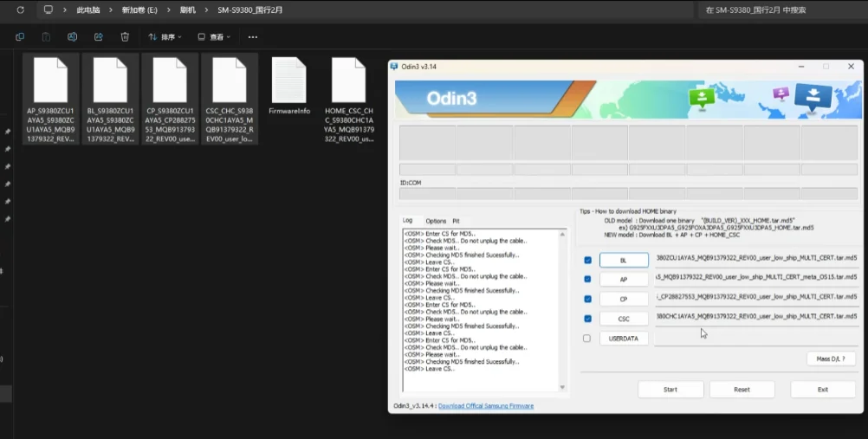Click the SM-S9380_国行2月 breadcrumb segment
This screenshot has width=868, height=439.
coord(249,10)
